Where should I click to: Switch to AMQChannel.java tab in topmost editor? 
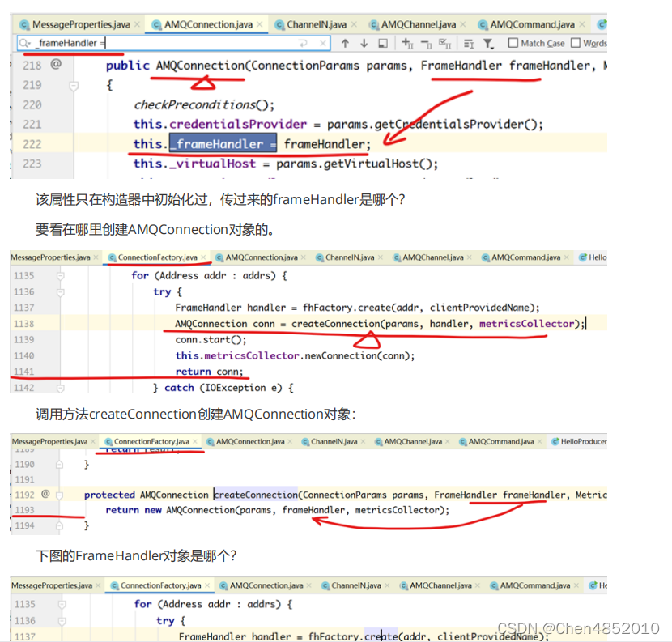pyautogui.click(x=419, y=24)
